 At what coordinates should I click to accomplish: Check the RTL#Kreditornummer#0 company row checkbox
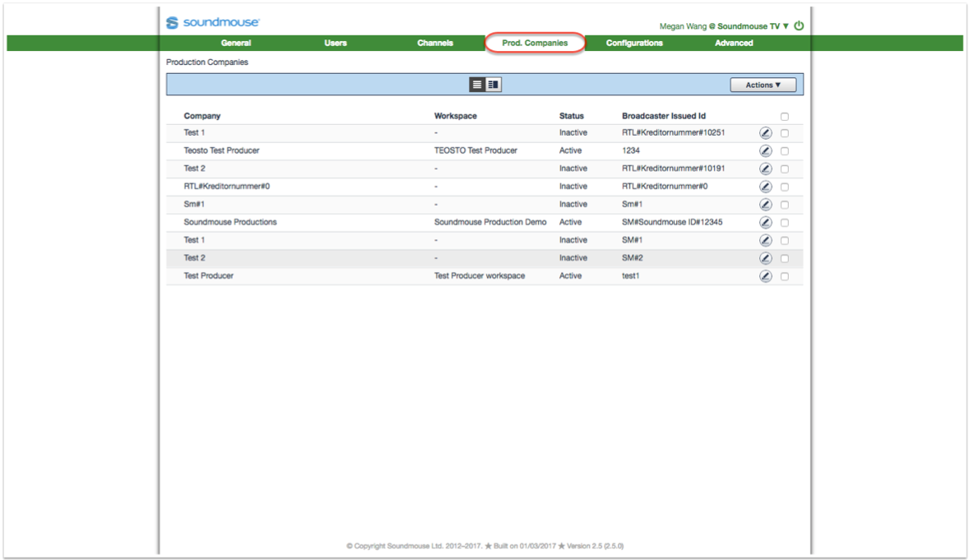(x=784, y=187)
